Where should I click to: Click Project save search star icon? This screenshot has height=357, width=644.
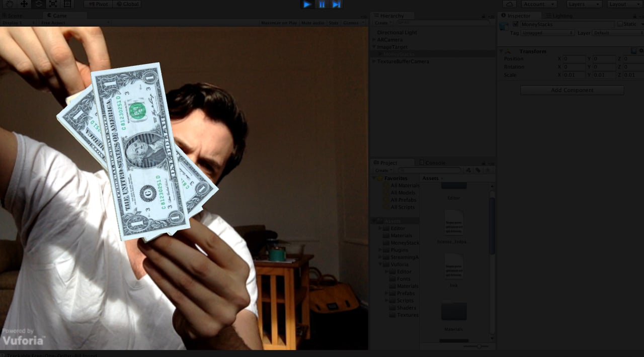(x=487, y=170)
